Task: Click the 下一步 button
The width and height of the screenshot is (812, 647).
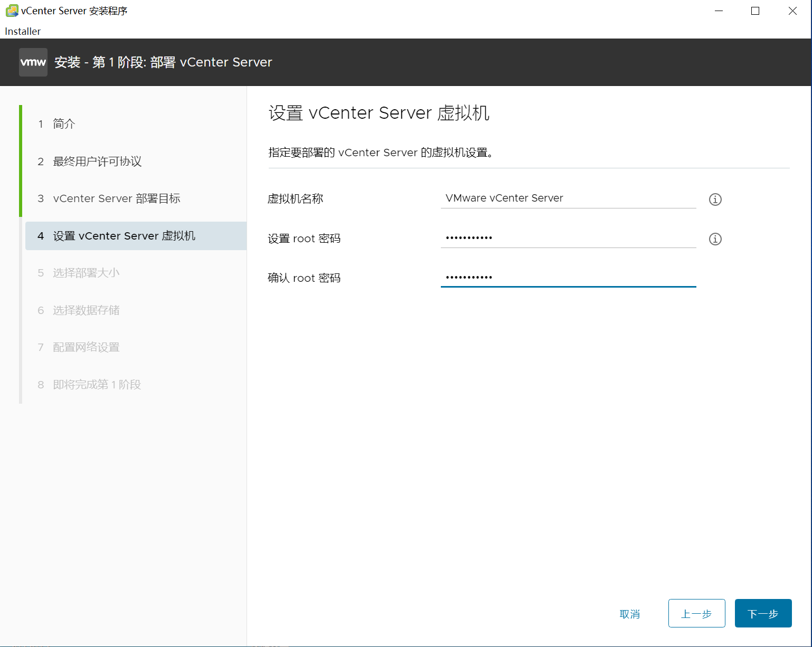Action: 763,613
